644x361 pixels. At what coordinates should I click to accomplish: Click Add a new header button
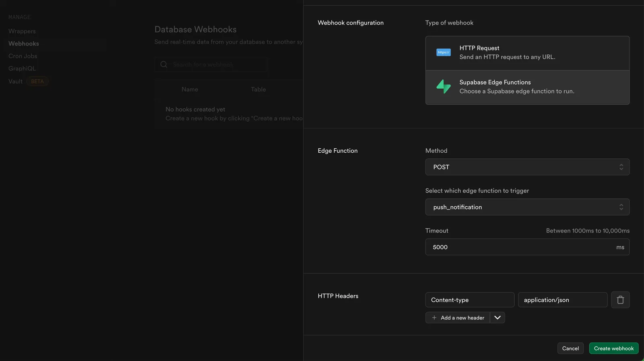click(458, 317)
